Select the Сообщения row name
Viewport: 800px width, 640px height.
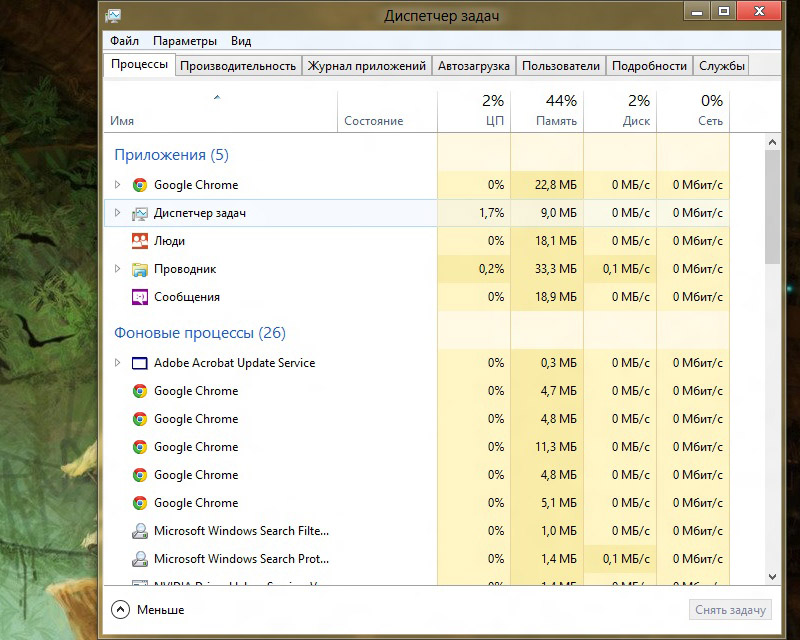click(x=187, y=297)
